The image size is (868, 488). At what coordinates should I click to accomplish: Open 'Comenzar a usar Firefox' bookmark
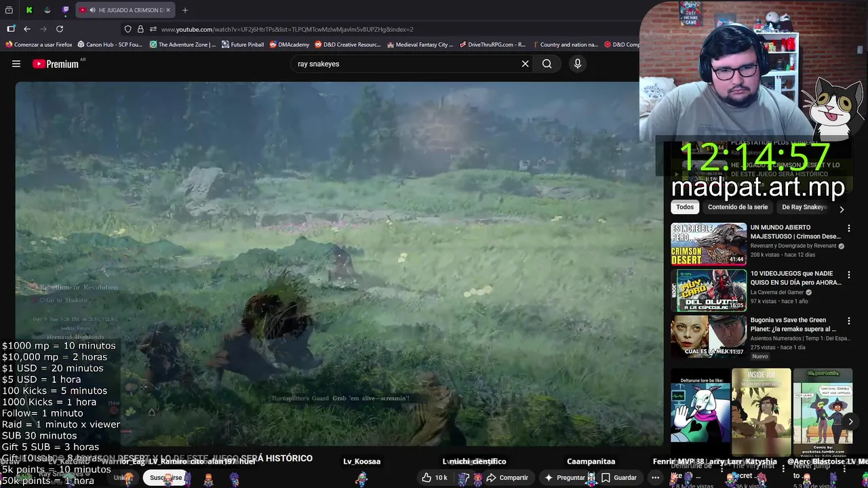pos(39,45)
